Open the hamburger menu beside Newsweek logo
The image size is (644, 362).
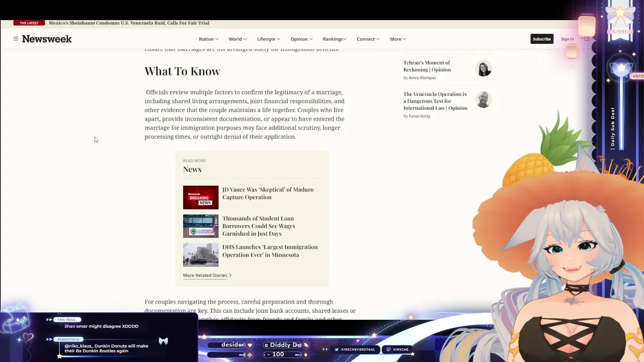pyautogui.click(x=16, y=39)
